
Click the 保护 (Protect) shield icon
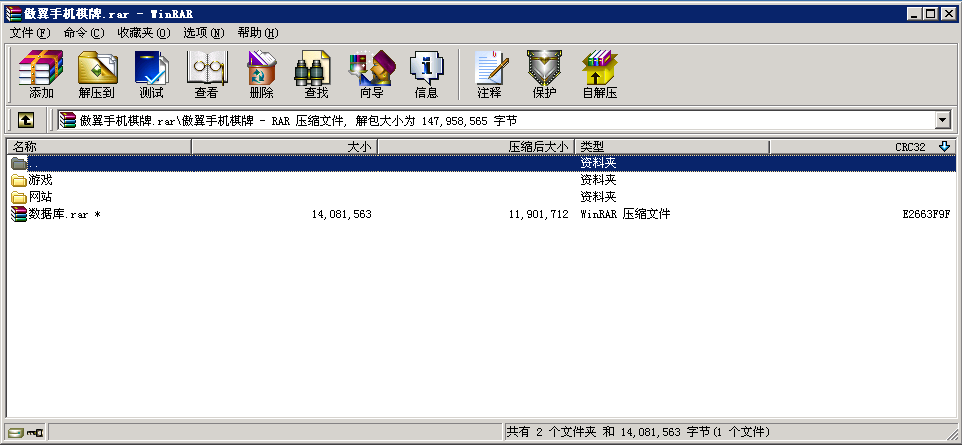tap(544, 75)
